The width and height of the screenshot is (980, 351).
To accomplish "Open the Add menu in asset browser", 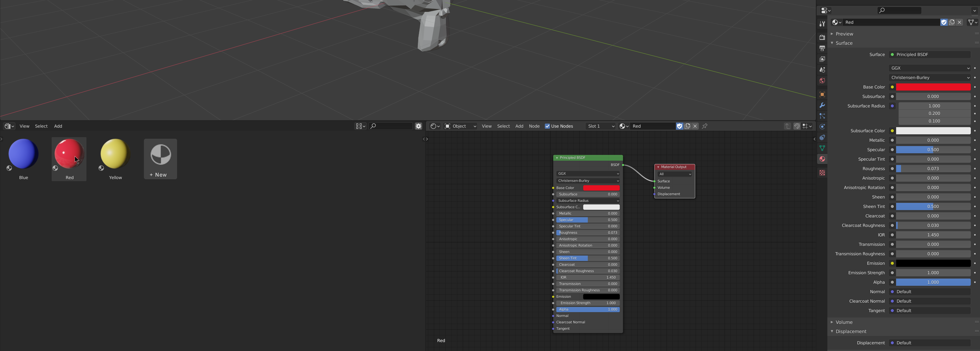I will pyautogui.click(x=58, y=126).
